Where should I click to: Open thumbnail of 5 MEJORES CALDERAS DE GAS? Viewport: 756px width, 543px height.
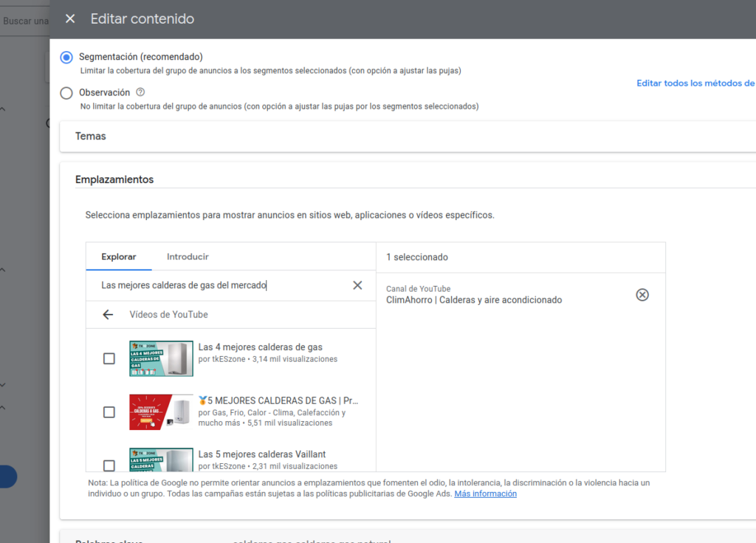(161, 412)
